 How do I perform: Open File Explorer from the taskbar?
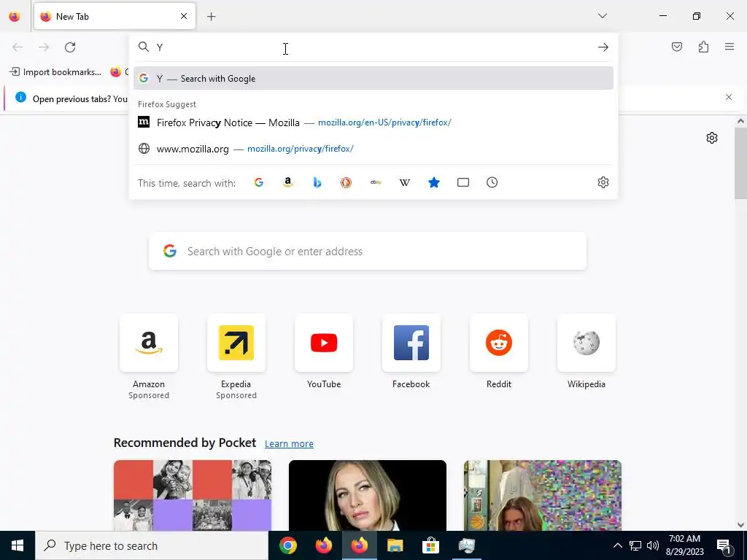tap(395, 545)
